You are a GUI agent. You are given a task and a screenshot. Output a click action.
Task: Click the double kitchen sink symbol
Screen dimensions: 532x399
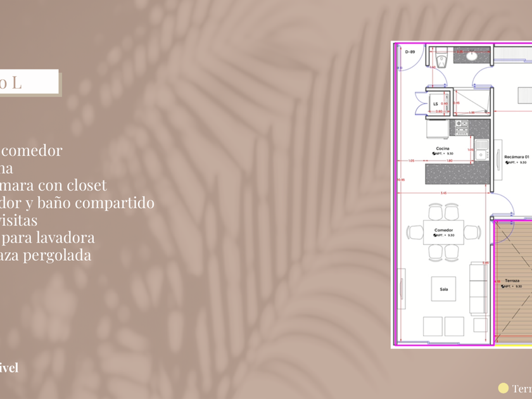point(481,149)
